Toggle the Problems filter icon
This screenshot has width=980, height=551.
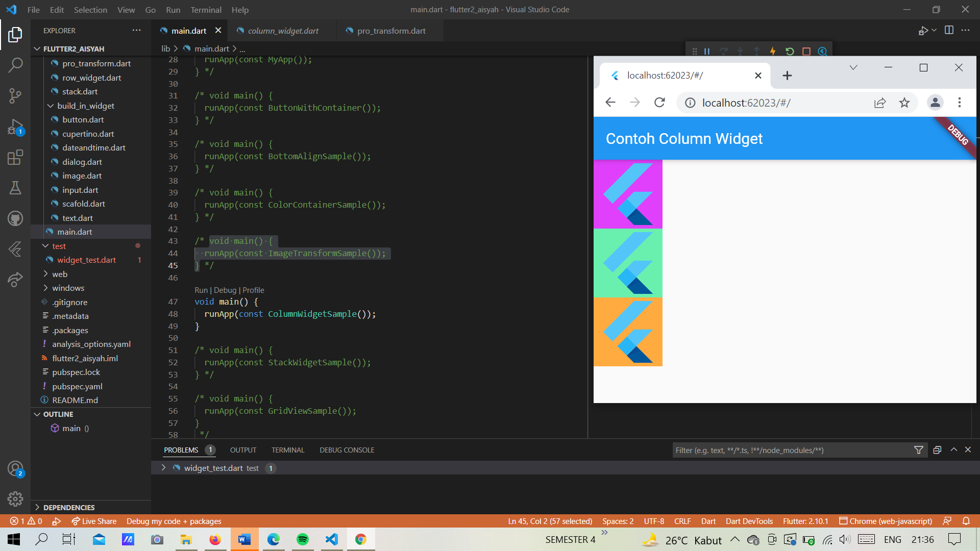[919, 450]
